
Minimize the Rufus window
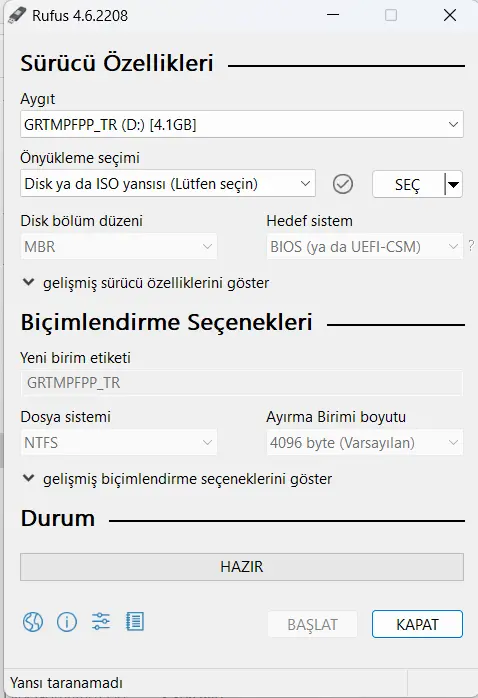tap(333, 15)
